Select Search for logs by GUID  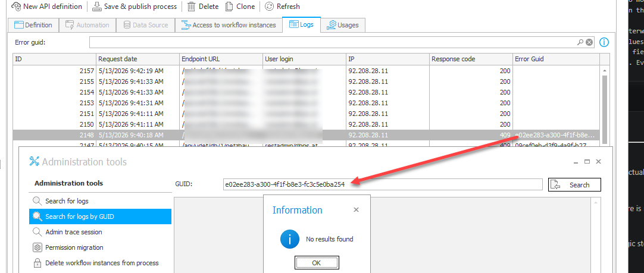point(100,216)
